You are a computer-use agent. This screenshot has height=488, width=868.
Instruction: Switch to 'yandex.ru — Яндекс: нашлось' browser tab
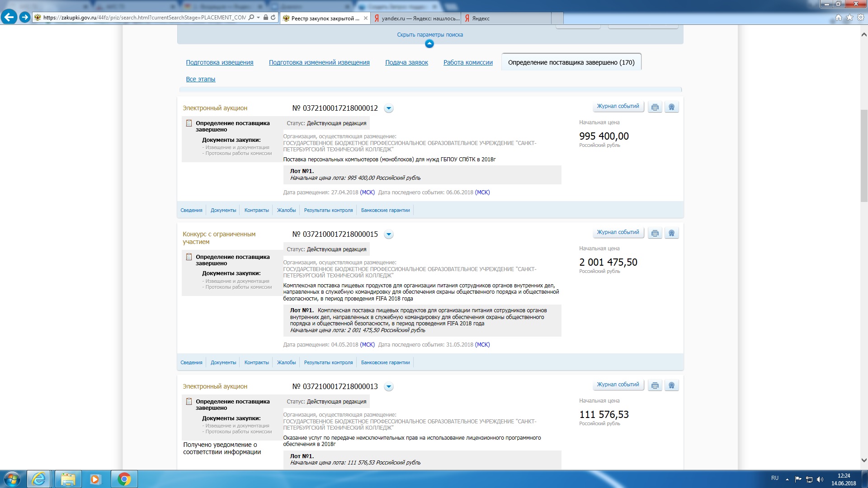(416, 18)
